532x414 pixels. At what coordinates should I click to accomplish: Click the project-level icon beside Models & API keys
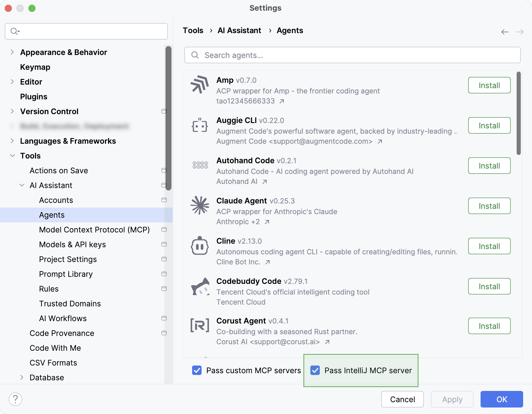pyautogui.click(x=164, y=244)
